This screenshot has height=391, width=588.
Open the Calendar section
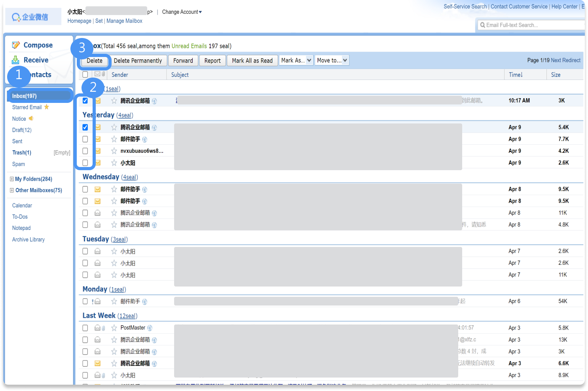(22, 205)
